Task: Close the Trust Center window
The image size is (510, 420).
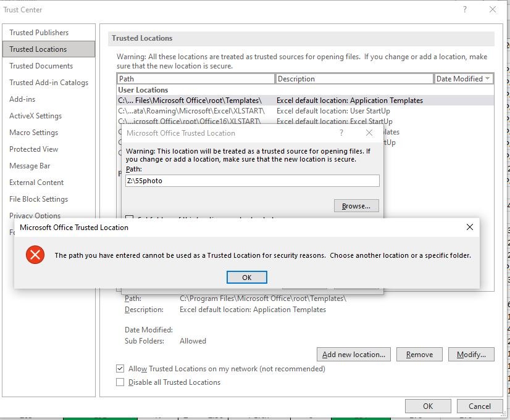Action: tap(493, 9)
